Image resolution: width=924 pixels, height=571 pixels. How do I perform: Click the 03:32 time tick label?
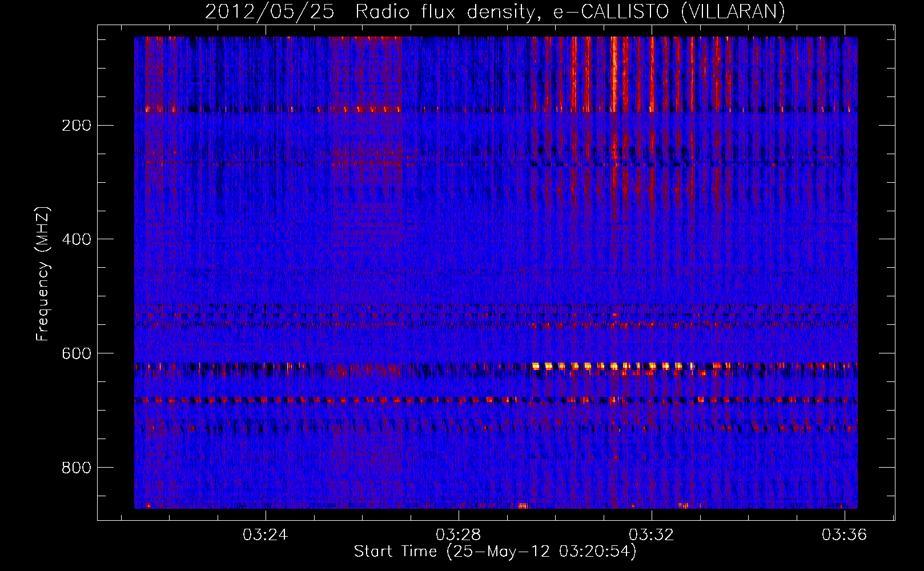point(651,535)
